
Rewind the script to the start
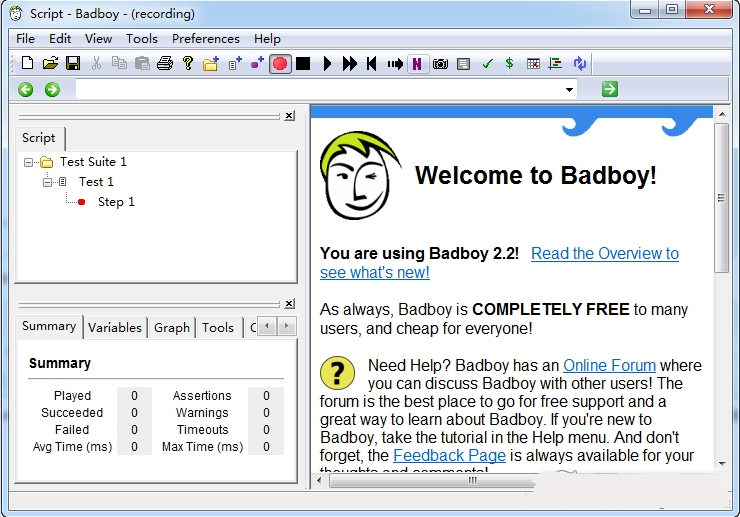point(371,64)
